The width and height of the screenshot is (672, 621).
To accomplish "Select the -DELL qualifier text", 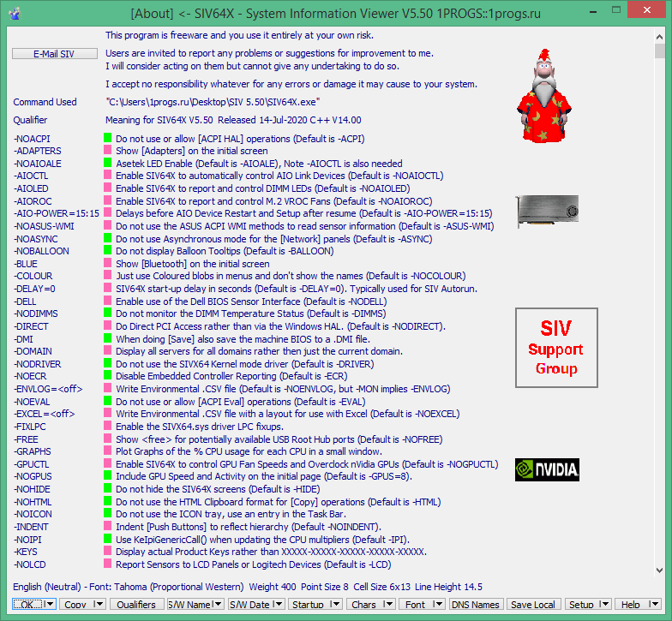I will (x=26, y=302).
